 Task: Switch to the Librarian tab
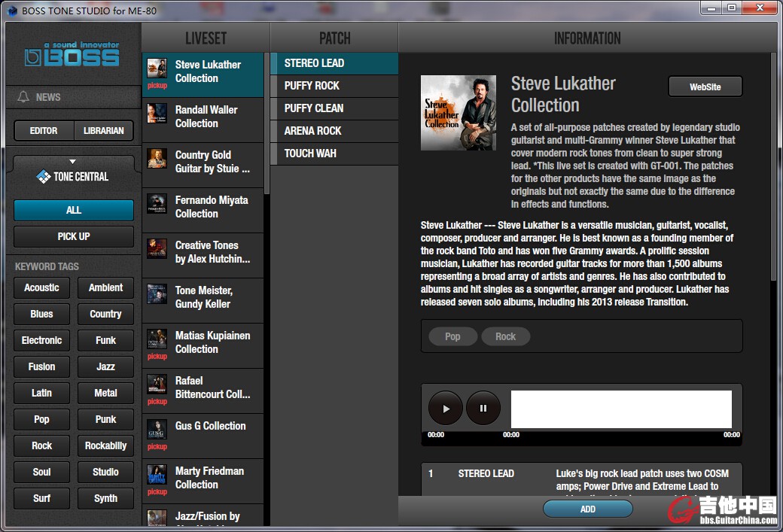(104, 131)
